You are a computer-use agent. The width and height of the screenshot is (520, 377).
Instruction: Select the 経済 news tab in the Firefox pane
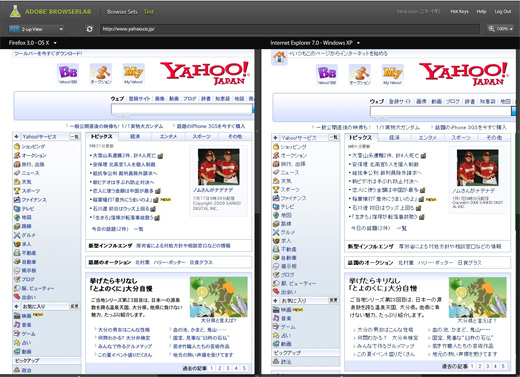[x=135, y=137]
